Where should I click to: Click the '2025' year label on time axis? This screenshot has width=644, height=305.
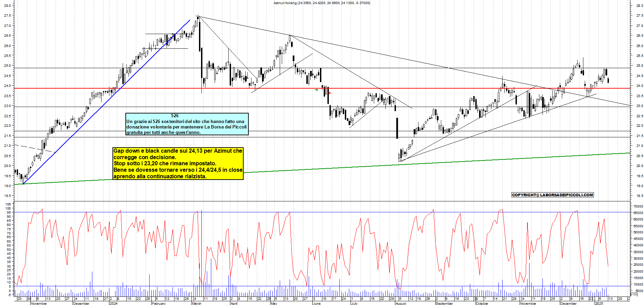599,303
